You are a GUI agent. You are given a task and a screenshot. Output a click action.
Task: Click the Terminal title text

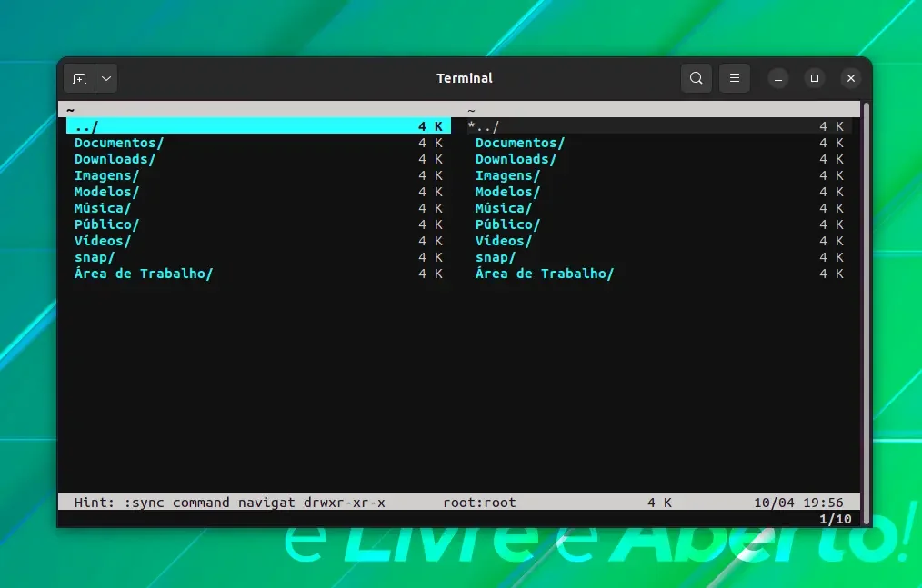pyautogui.click(x=465, y=78)
